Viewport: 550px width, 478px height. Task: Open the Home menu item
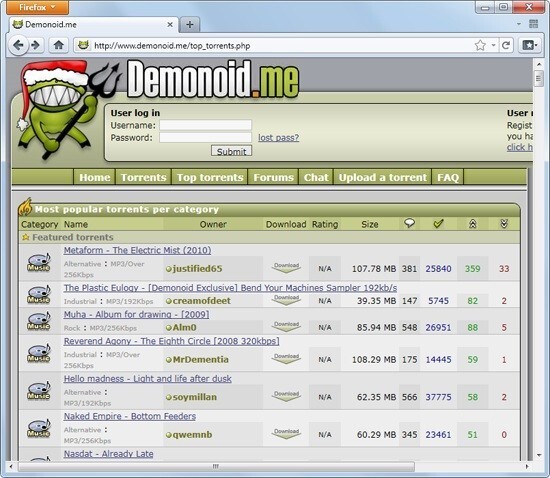click(95, 177)
